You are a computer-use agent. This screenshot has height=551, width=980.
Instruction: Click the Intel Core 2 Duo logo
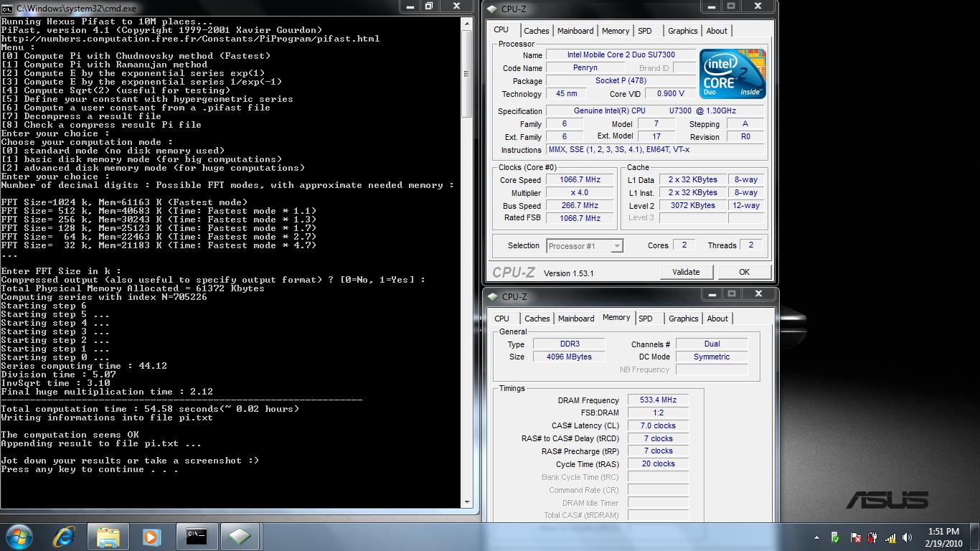pos(733,74)
